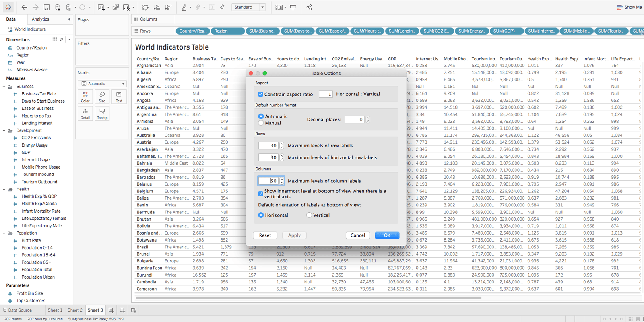
Task: Click the Share workbook icon
Action: point(309,7)
